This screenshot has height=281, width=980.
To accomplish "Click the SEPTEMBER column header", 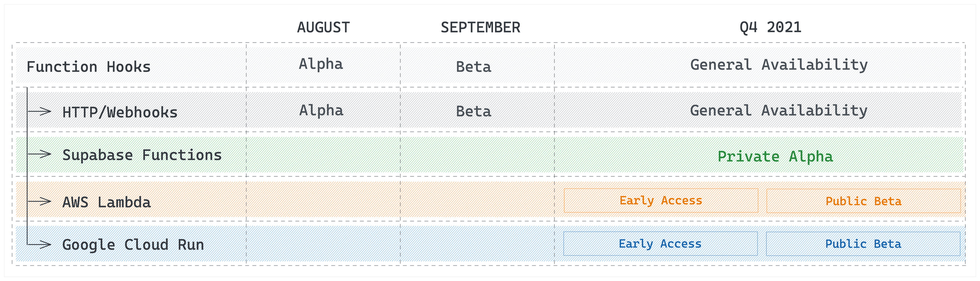I will coord(480,27).
